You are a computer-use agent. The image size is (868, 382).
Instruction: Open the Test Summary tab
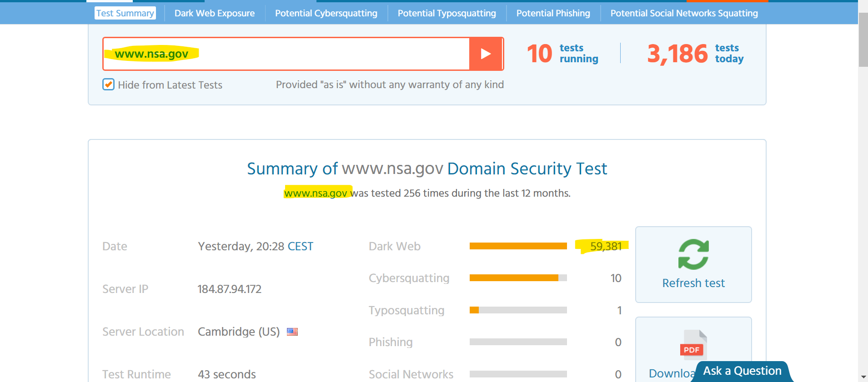pyautogui.click(x=125, y=13)
